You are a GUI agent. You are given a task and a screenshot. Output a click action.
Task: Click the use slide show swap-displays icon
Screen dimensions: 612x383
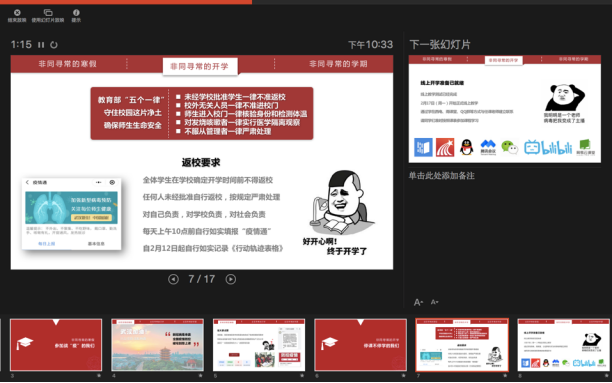48,12
